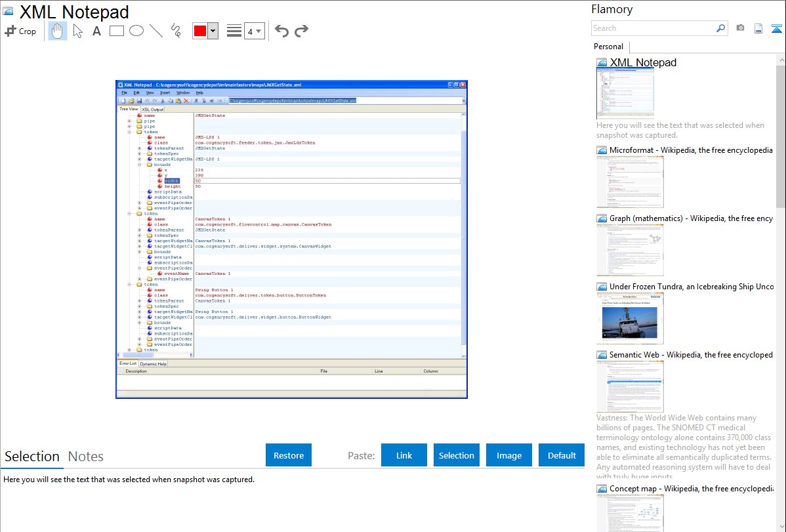The width and height of the screenshot is (786, 532).
Task: Click the red color swatch
Action: click(x=200, y=31)
